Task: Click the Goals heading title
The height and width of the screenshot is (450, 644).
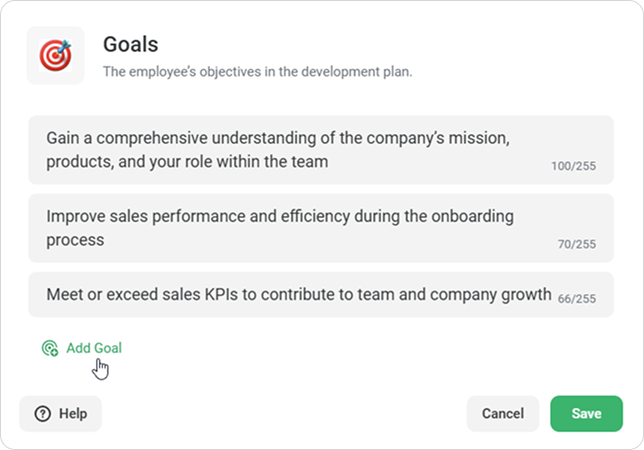Action: click(x=131, y=44)
